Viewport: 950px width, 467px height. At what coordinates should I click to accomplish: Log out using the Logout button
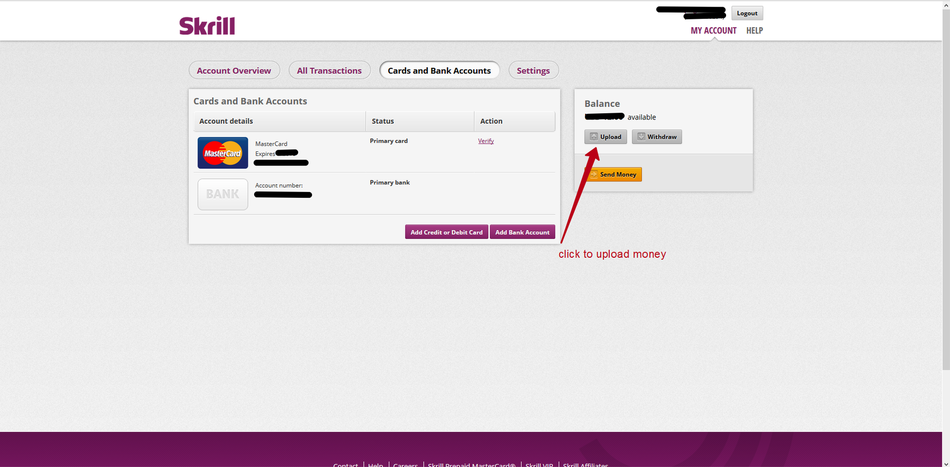click(x=747, y=13)
